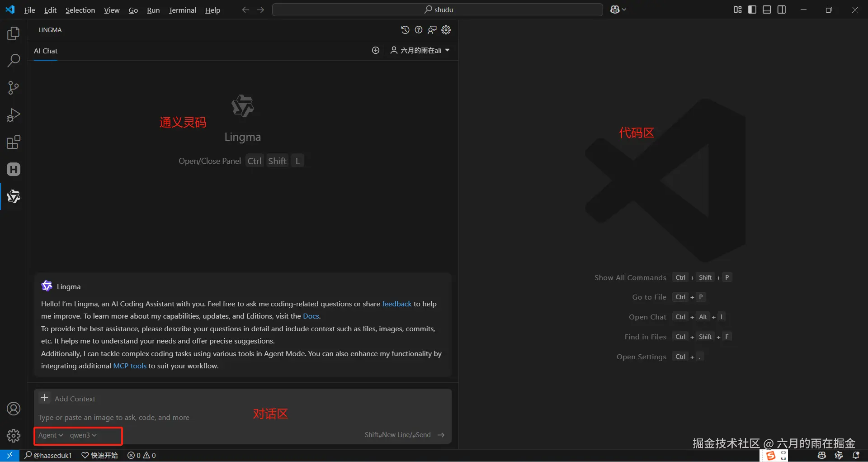Click the LINGMA panel title
The width and height of the screenshot is (868, 462).
tap(50, 30)
